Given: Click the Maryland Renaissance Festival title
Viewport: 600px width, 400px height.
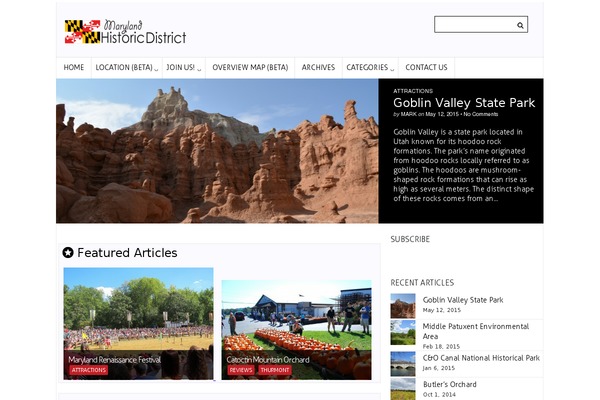Looking at the screenshot, I should click(x=114, y=360).
